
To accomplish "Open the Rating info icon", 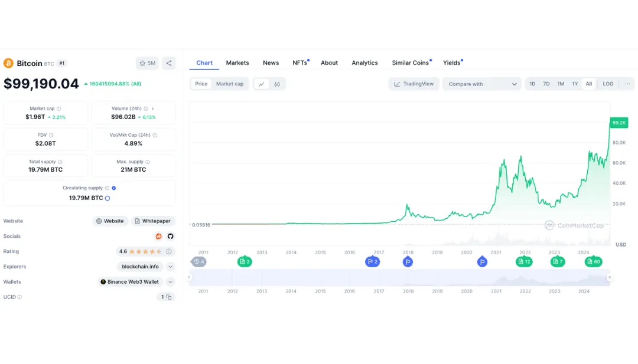I will pyautogui.click(x=169, y=251).
